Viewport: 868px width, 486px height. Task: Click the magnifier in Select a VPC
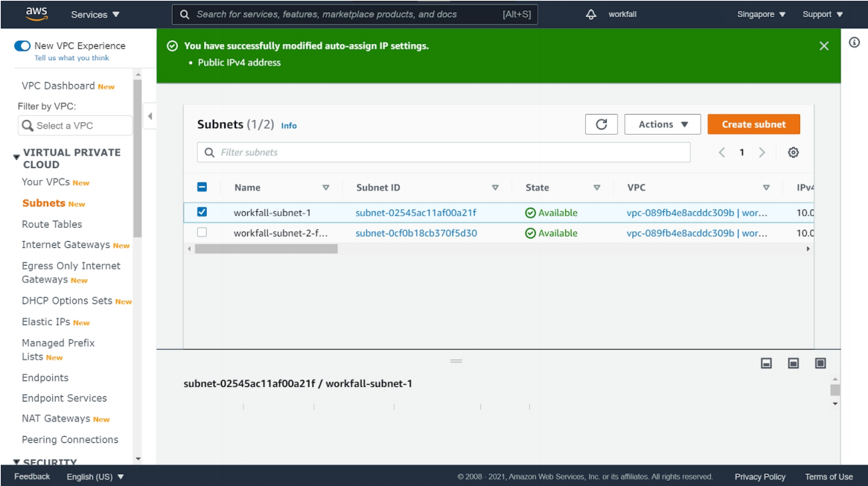pyautogui.click(x=27, y=126)
